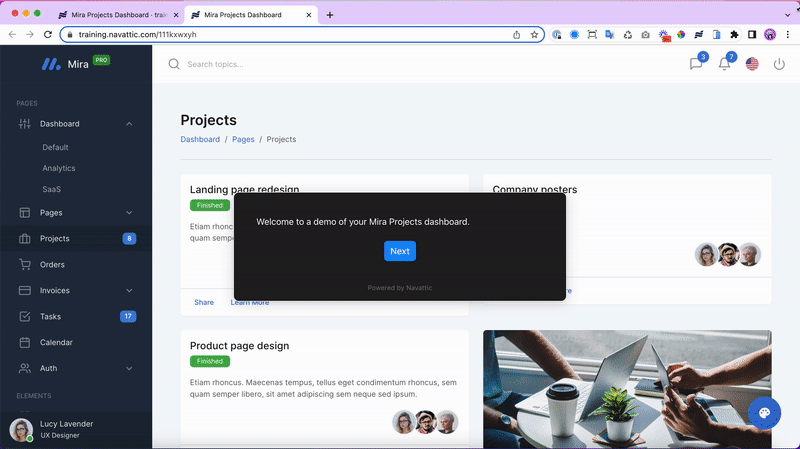Open the browser profile avatar
The height and width of the screenshot is (449, 800).
coord(769,34)
